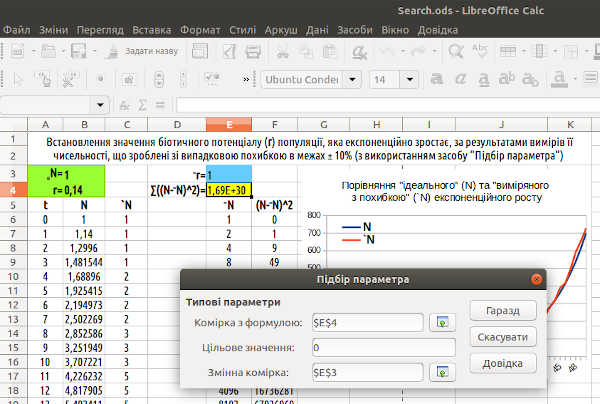Expand the Undo history dropdown arrow
Image resolution: width=600 pixels, height=404 pixels.
click(403, 51)
